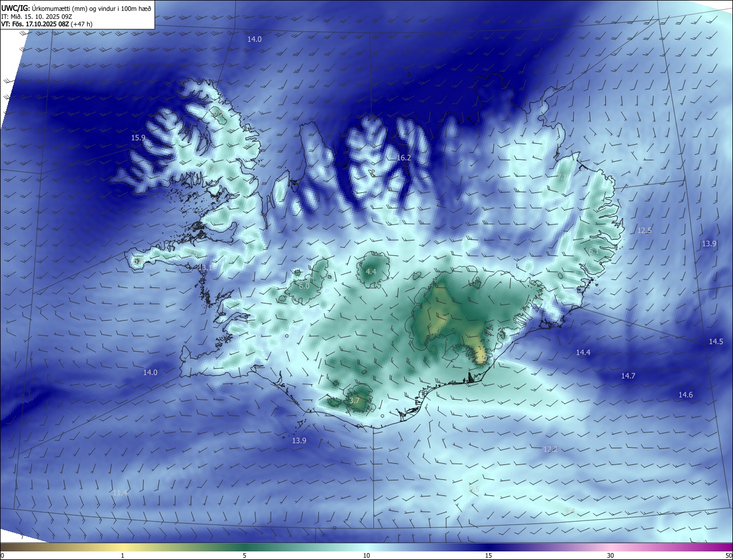This screenshot has height=560, width=733.
Task: Click the 16.2 value in the north
Action: tap(404, 157)
